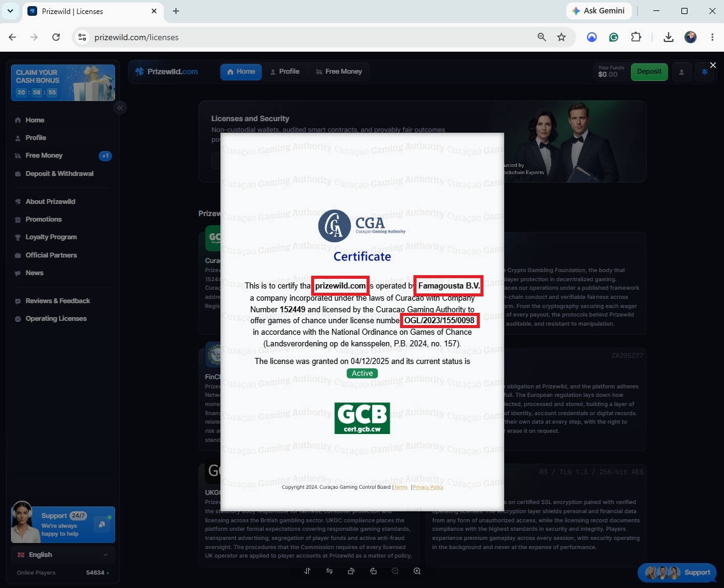Open Operating Licenses in sidebar

tap(56, 318)
